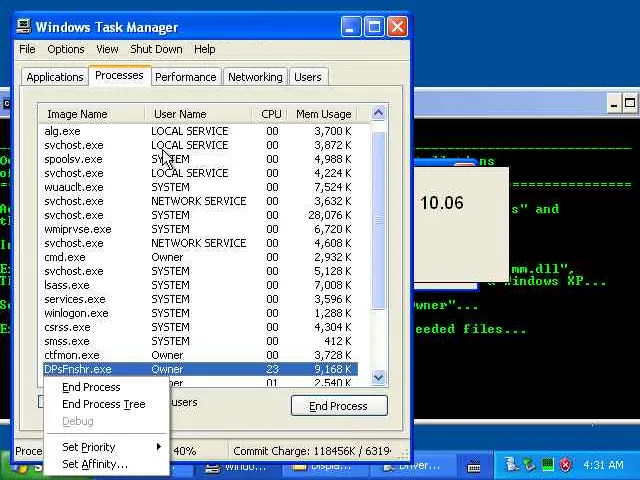
Task: Switch to the Windows Task Manager taskbar button
Action: point(236,467)
